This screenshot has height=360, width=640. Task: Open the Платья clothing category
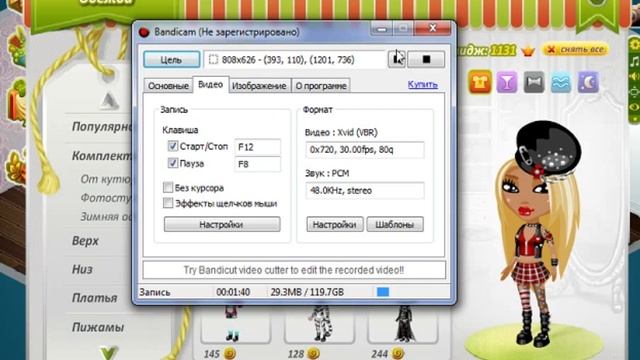(x=94, y=298)
